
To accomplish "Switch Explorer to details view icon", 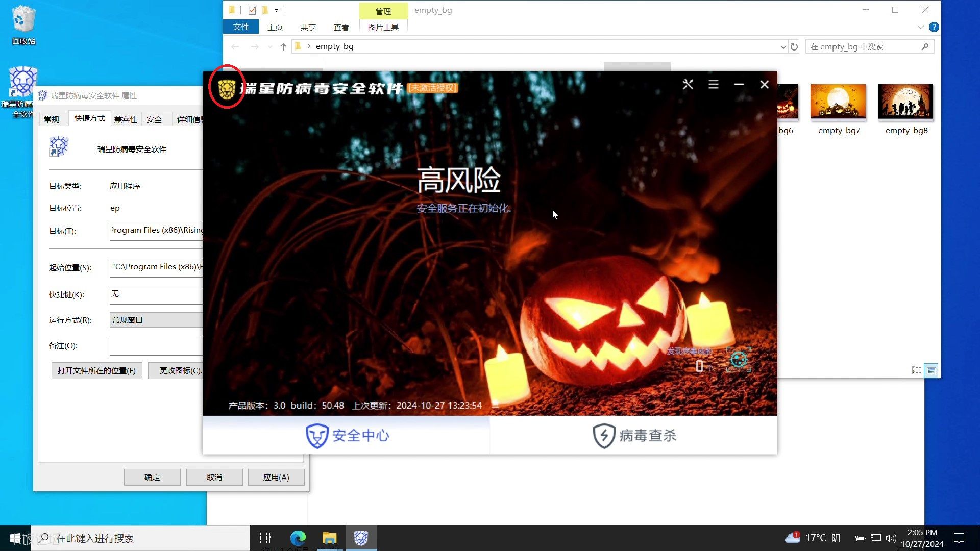I will click(x=917, y=370).
